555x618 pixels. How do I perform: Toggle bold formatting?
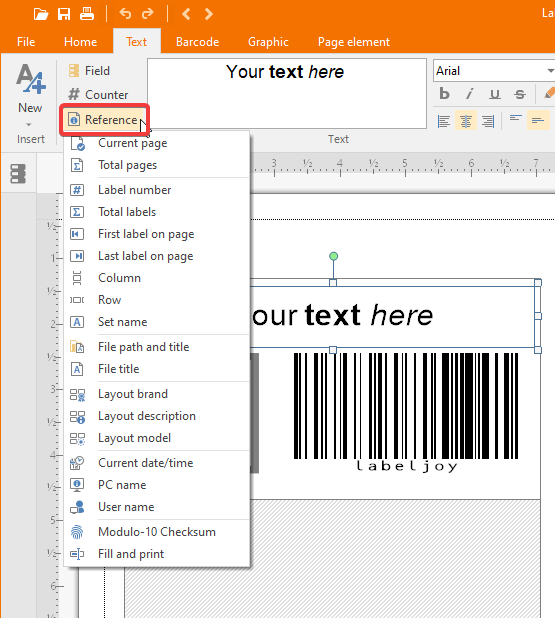click(444, 94)
